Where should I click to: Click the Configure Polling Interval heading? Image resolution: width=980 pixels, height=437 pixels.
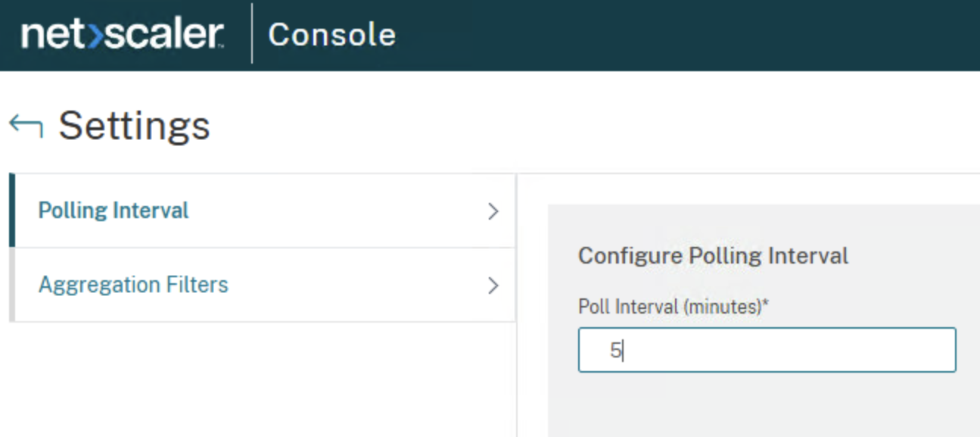click(x=713, y=255)
